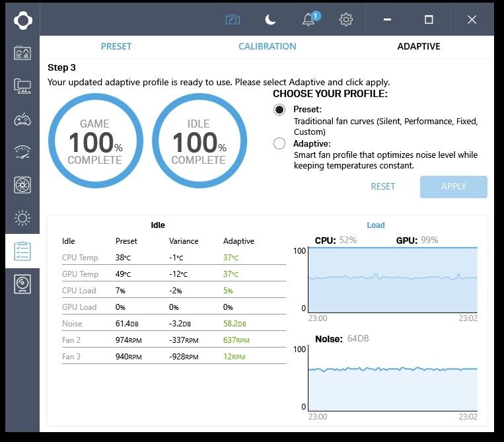Open settings gear in the title bar

346,20
